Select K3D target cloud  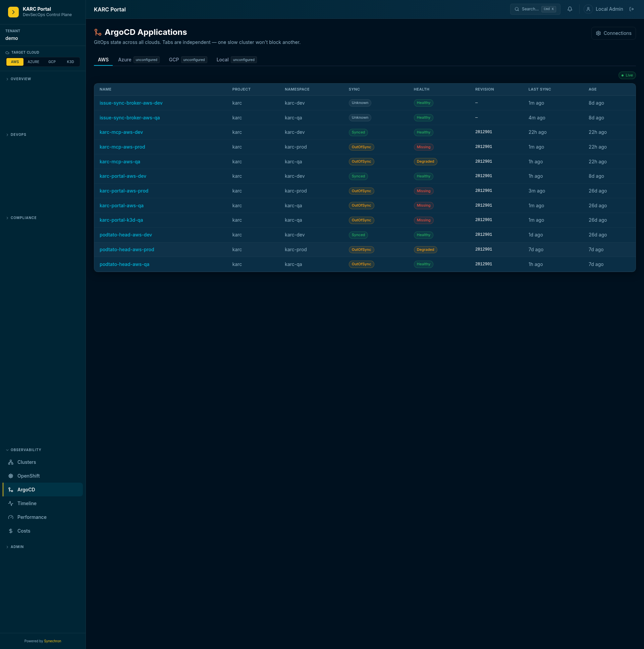(x=70, y=62)
